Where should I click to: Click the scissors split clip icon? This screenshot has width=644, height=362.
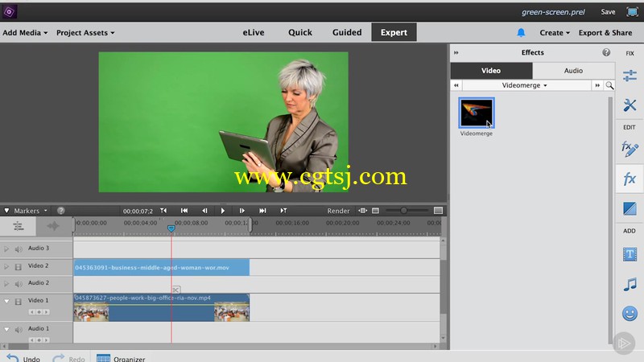pos(175,290)
